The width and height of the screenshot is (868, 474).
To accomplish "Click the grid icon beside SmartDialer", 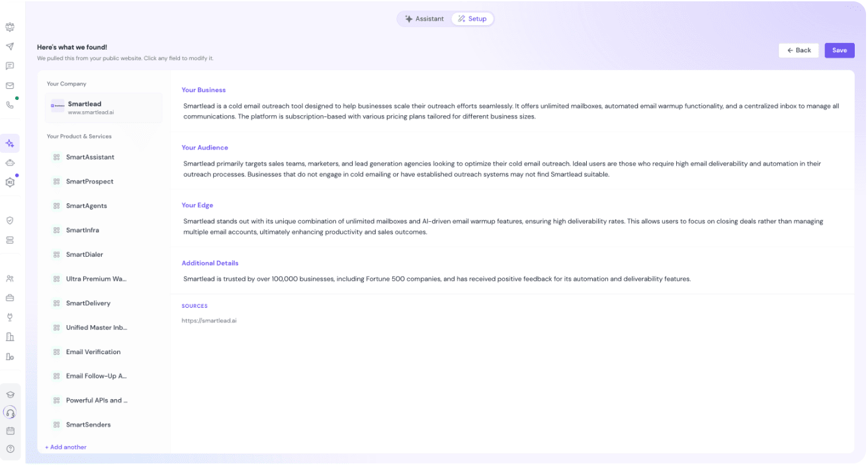I will pyautogui.click(x=56, y=255).
